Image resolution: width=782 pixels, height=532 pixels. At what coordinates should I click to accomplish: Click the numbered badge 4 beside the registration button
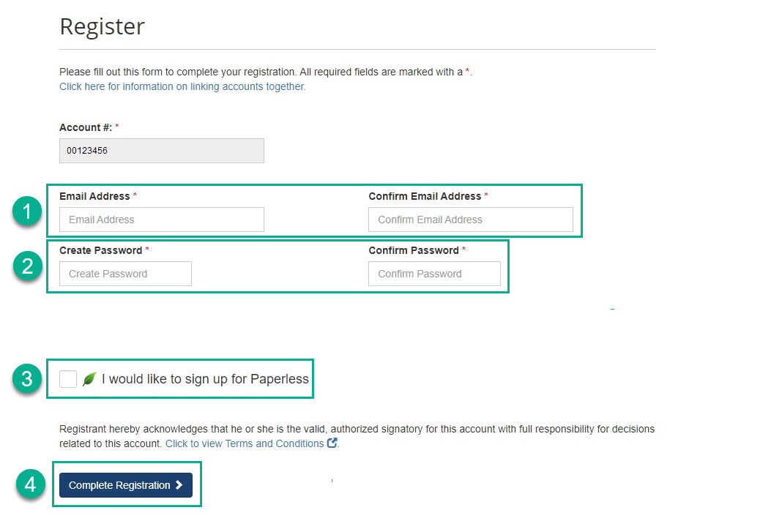coord(29,484)
